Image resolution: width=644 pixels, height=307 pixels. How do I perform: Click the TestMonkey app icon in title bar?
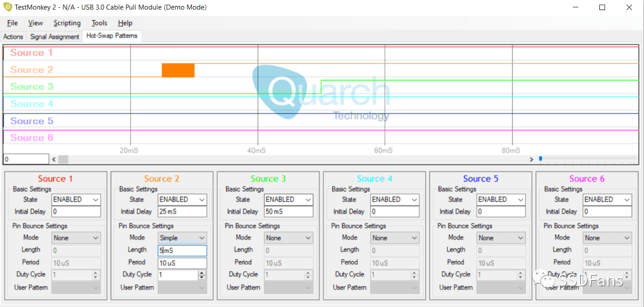[x=8, y=7]
